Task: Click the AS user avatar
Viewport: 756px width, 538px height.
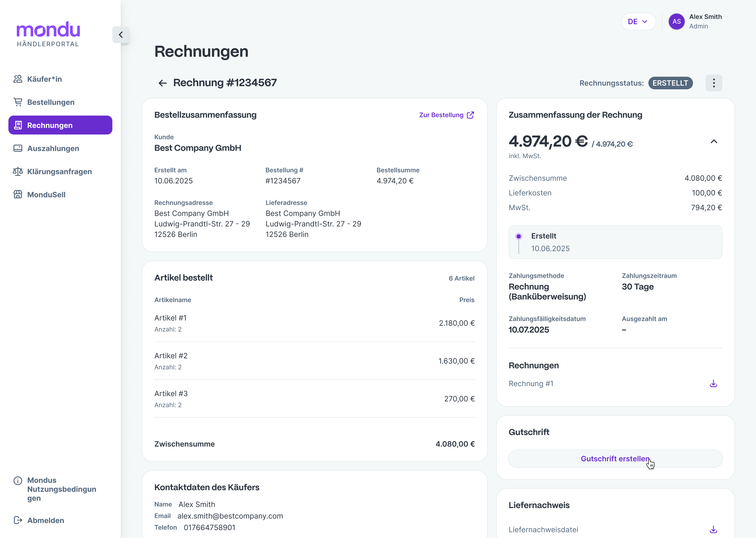Action: pos(676,22)
